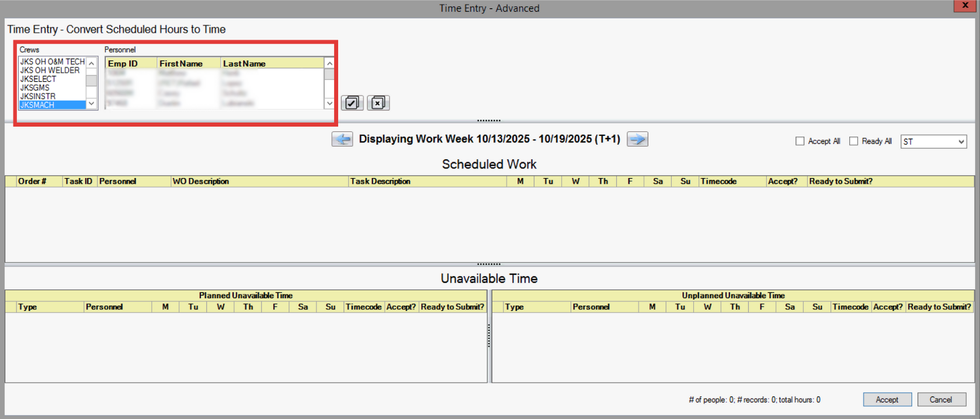This screenshot has height=419, width=980.
Task: Advance to next work week arrow
Action: 637,139
